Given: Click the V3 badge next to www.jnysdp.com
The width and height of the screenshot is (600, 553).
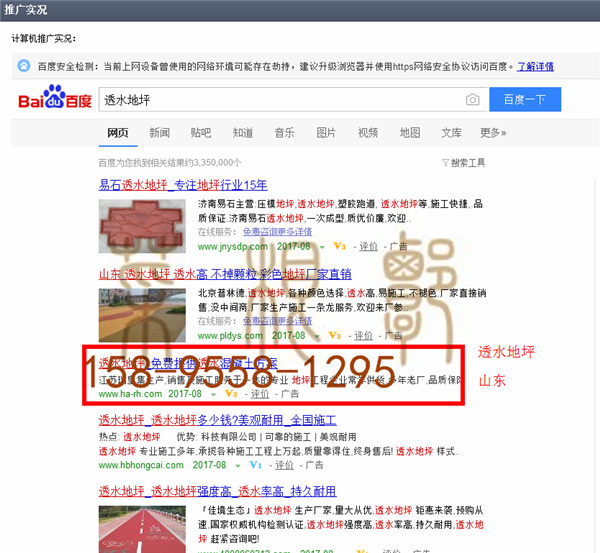Looking at the screenshot, I should coord(340,246).
